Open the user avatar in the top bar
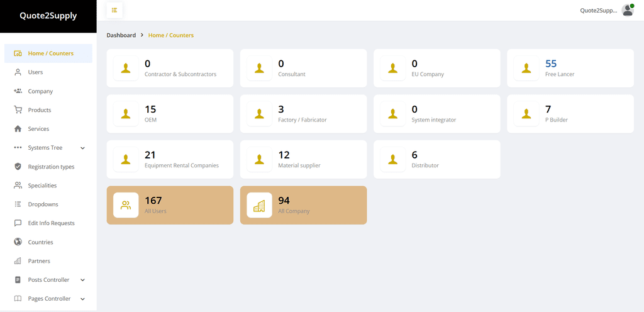644x312 pixels. pos(628,10)
